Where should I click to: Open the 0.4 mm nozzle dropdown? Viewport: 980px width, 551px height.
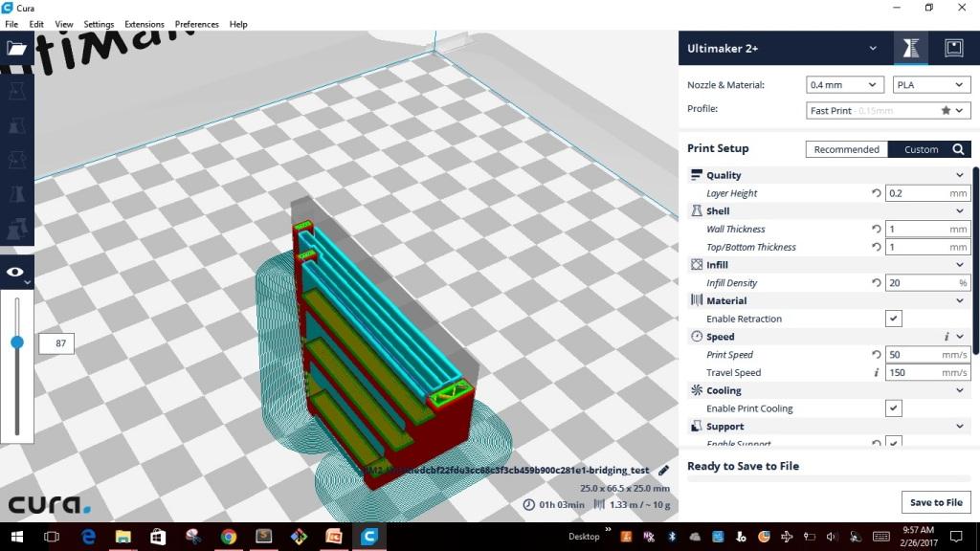(x=844, y=85)
